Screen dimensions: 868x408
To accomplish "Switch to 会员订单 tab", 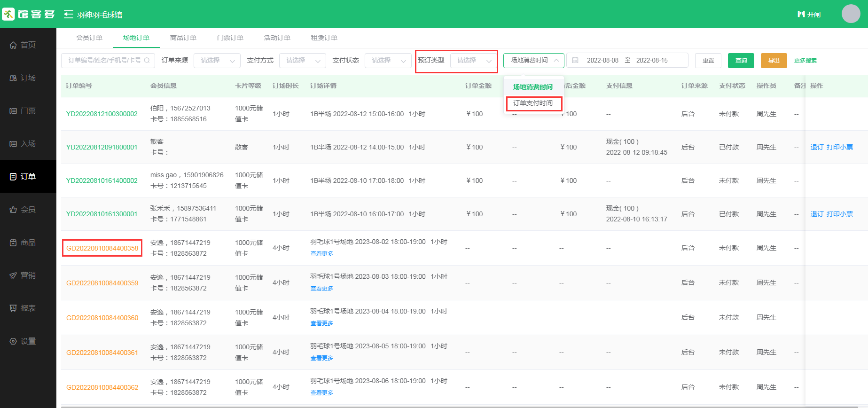I will [89, 38].
